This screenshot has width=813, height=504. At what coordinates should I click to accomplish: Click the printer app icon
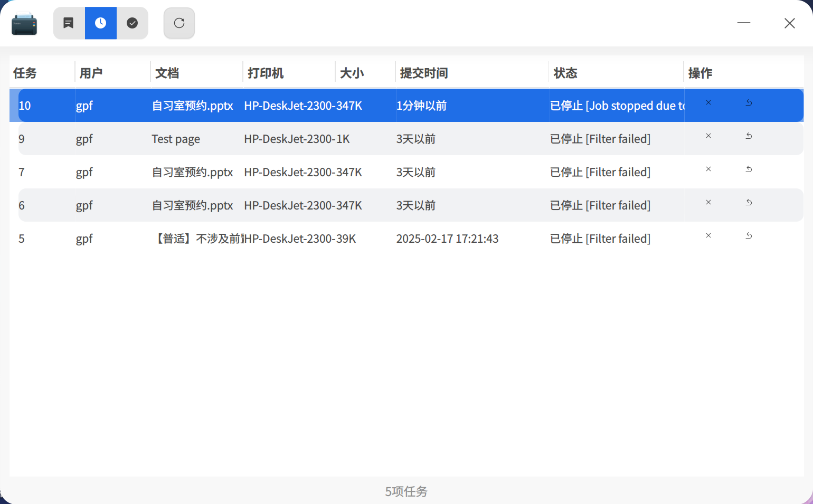(24, 24)
